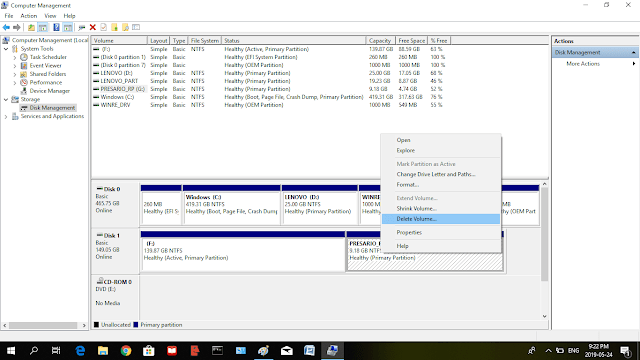Collapse the Storage node
The height and width of the screenshot is (360, 640).
6,99
